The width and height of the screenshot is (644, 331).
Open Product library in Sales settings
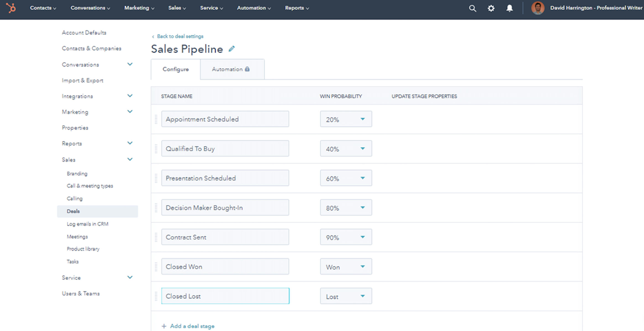click(83, 249)
